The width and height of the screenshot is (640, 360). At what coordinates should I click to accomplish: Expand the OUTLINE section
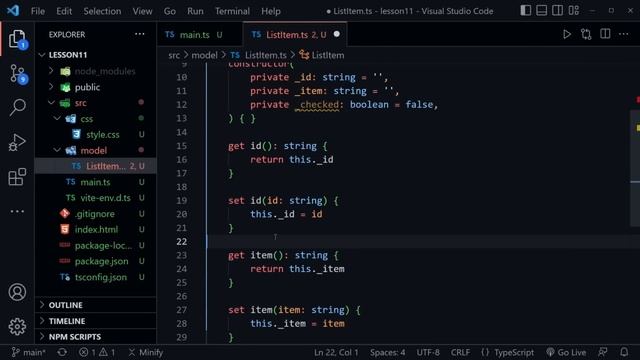click(96, 305)
